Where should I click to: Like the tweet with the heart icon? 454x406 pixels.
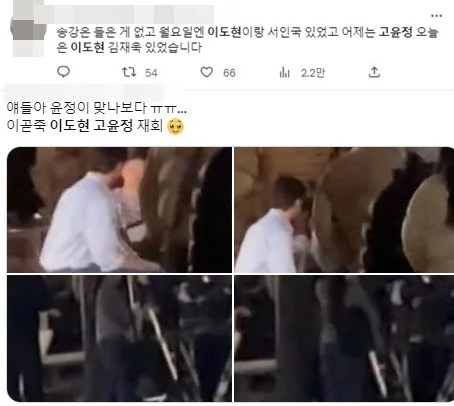coord(206,72)
